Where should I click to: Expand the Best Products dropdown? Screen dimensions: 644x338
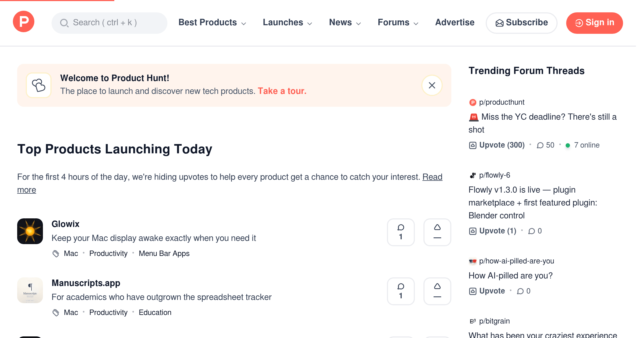click(212, 23)
